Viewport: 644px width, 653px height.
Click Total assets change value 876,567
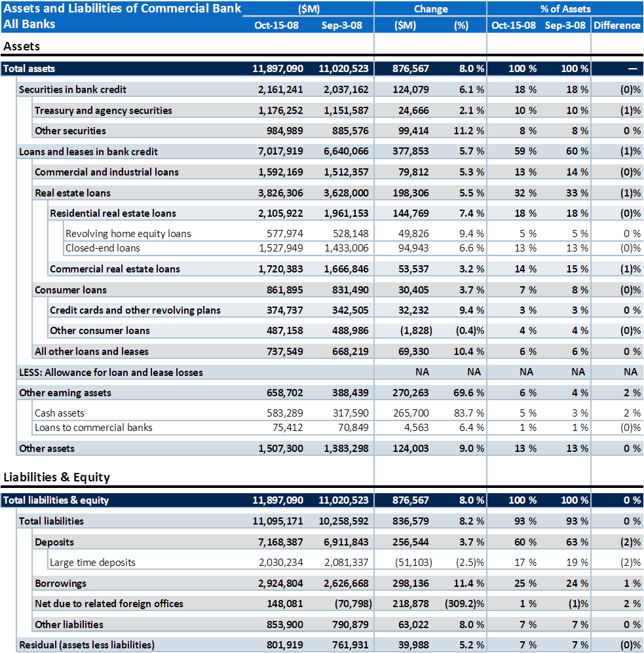click(411, 69)
